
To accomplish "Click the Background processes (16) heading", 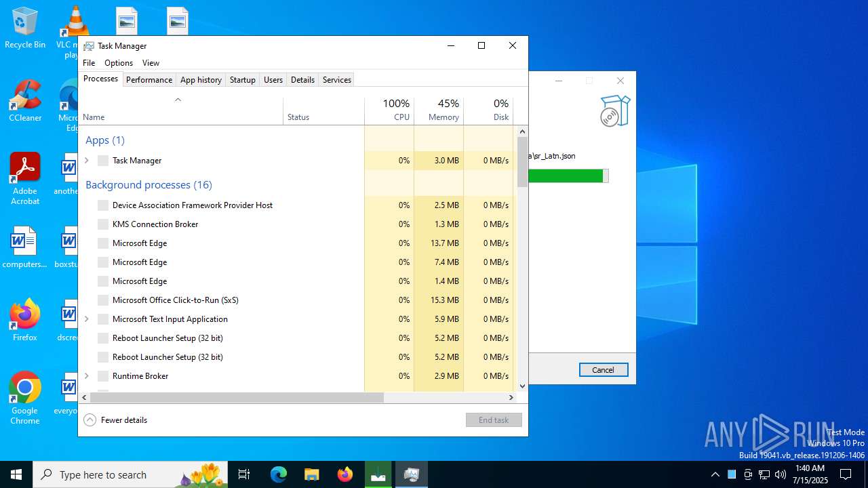I will [149, 185].
